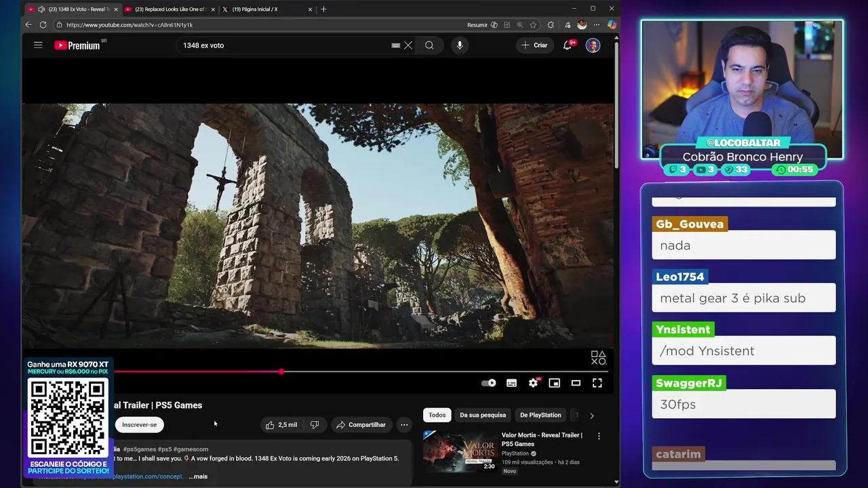
Task: Open browser extensions puzzle icon
Action: click(x=551, y=25)
